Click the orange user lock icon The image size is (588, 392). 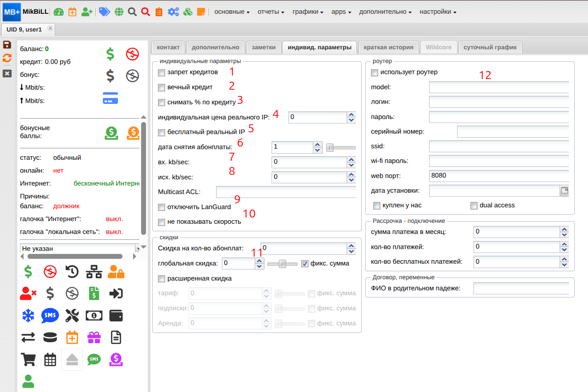(116, 271)
